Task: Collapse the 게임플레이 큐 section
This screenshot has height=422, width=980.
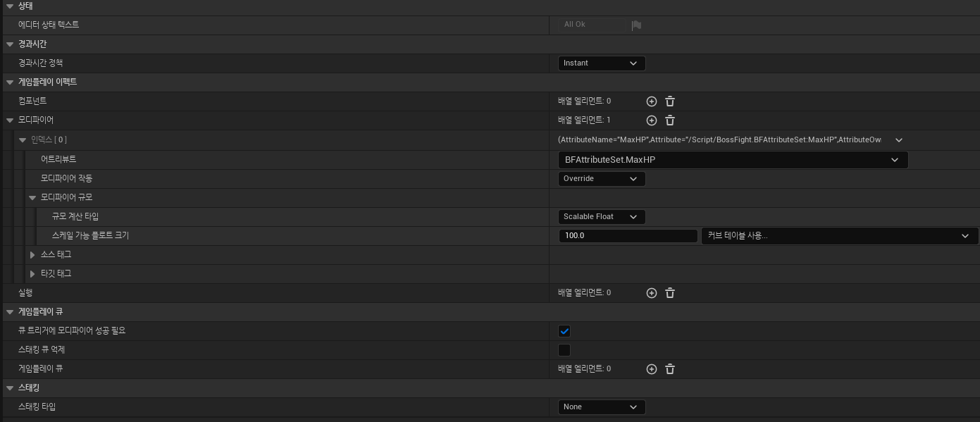Action: pyautogui.click(x=10, y=312)
